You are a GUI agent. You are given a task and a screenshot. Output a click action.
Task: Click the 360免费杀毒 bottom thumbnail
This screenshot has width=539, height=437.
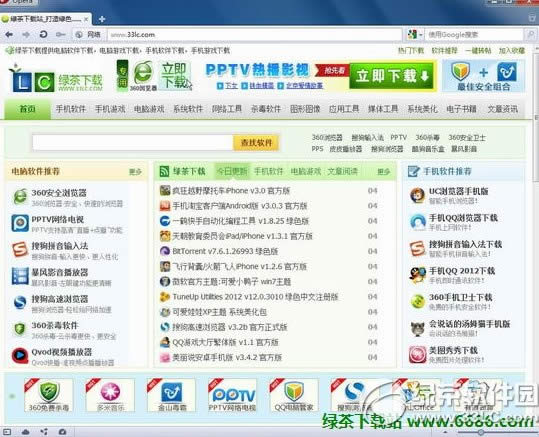click(48, 395)
